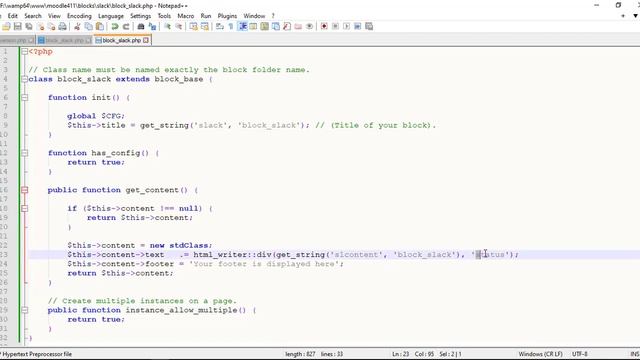Toggle the indent guide toolbar button
Screen dimensions: 640x360
[242, 27]
